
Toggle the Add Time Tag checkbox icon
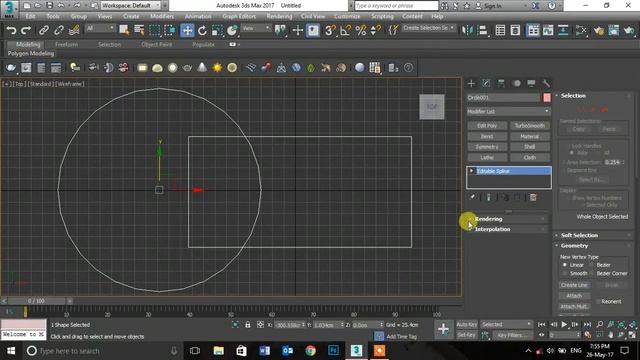click(379, 336)
